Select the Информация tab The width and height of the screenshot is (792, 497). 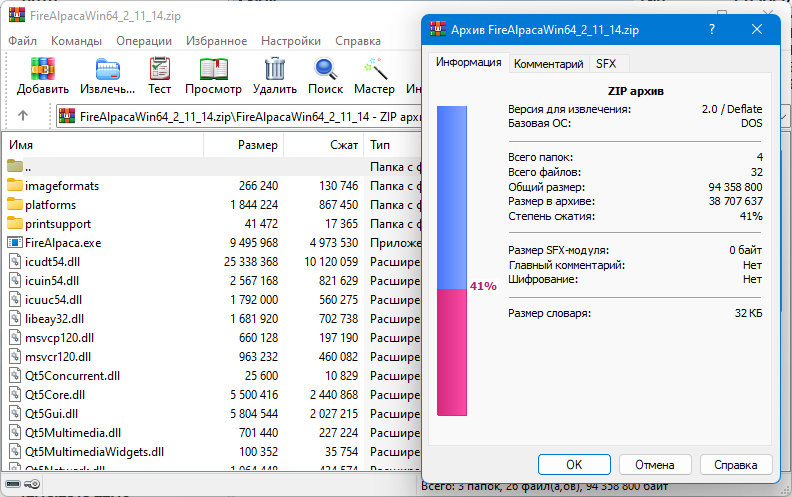pos(469,62)
